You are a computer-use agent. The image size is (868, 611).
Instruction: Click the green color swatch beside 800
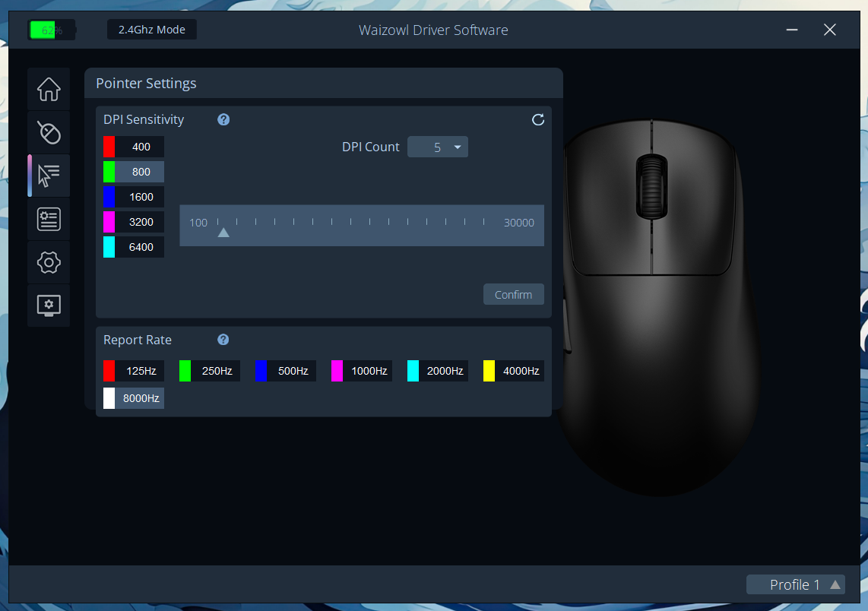(x=109, y=172)
